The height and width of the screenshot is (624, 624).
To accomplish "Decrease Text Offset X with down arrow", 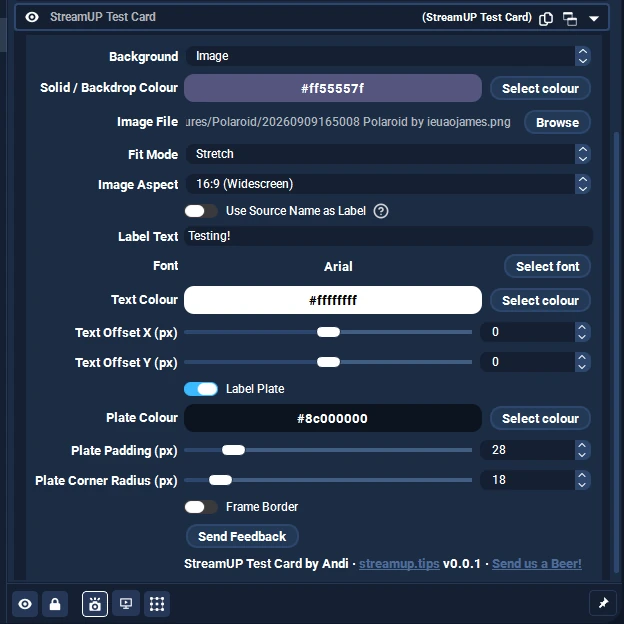I will (582, 337).
